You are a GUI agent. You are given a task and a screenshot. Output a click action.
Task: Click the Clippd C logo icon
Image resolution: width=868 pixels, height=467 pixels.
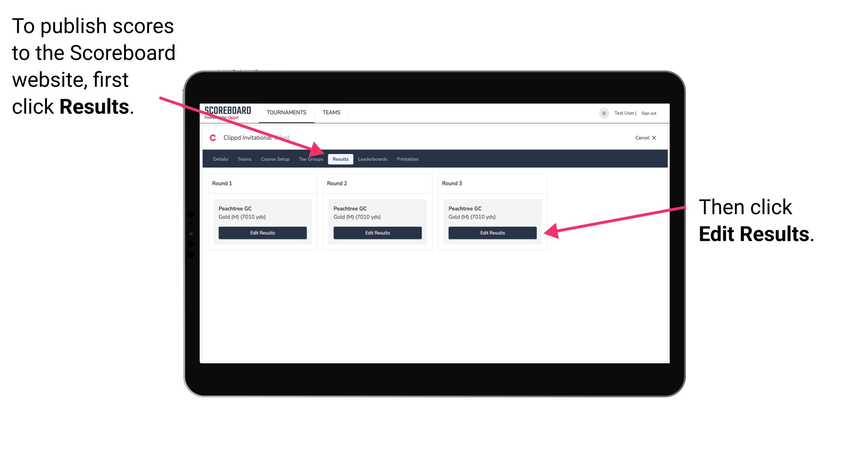tap(213, 138)
